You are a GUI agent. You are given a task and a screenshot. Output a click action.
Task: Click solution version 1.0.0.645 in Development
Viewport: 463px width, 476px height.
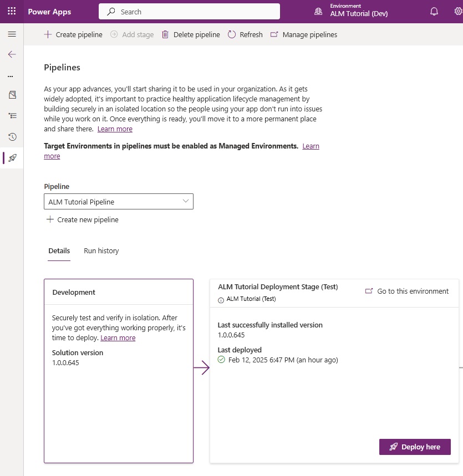click(x=65, y=363)
